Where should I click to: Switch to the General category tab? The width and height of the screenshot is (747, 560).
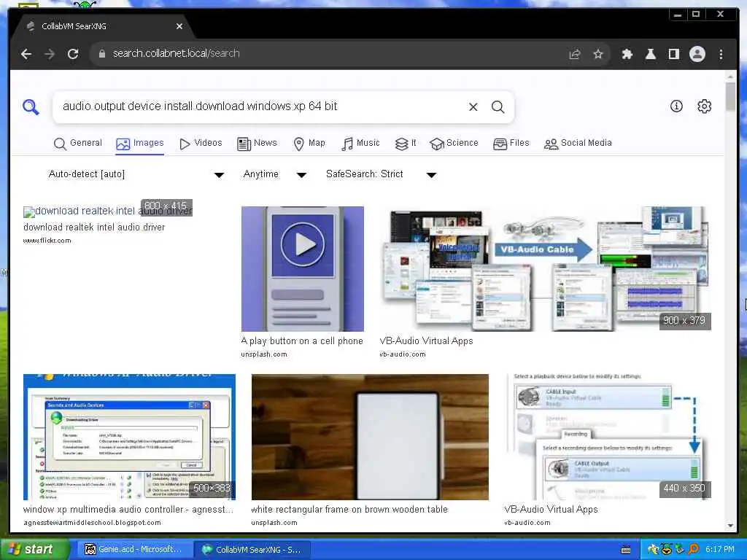click(78, 144)
